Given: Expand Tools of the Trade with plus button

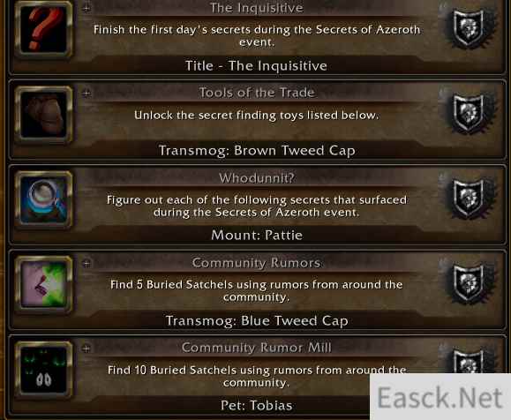Looking at the screenshot, I should pos(86,94).
